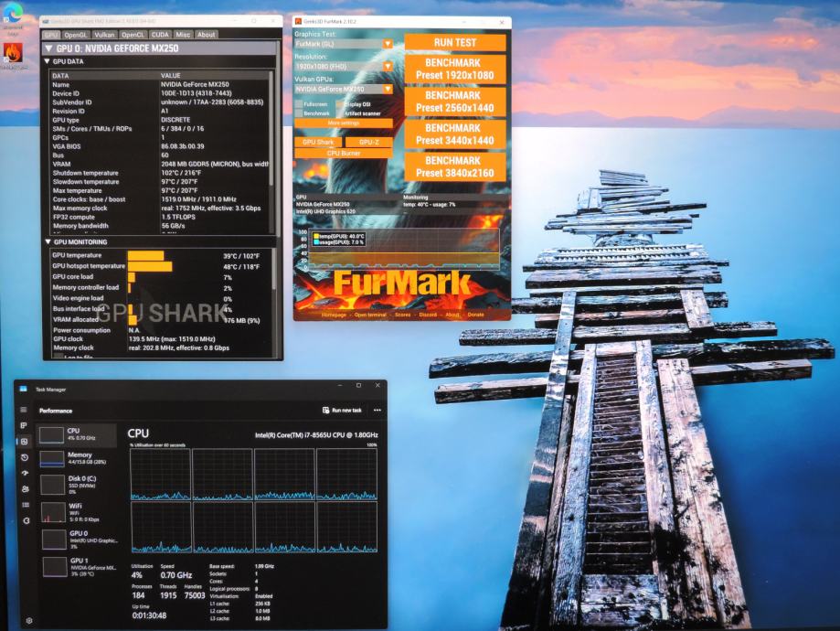The height and width of the screenshot is (631, 840).
Task: Enable Fullscreen checkbox in FurMark
Action: (x=299, y=104)
